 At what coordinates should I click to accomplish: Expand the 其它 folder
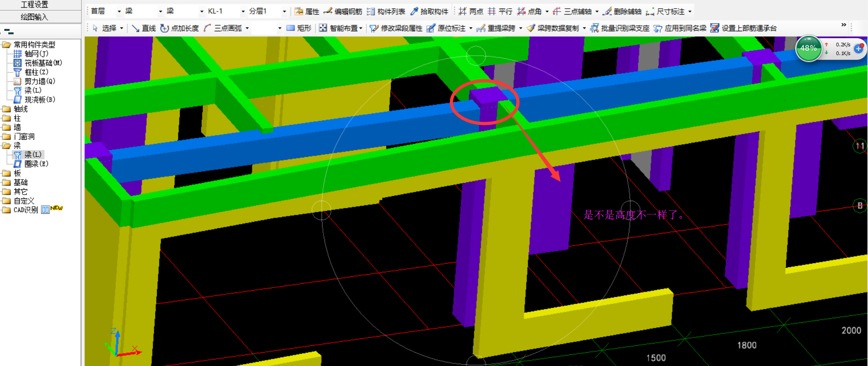click(15, 191)
